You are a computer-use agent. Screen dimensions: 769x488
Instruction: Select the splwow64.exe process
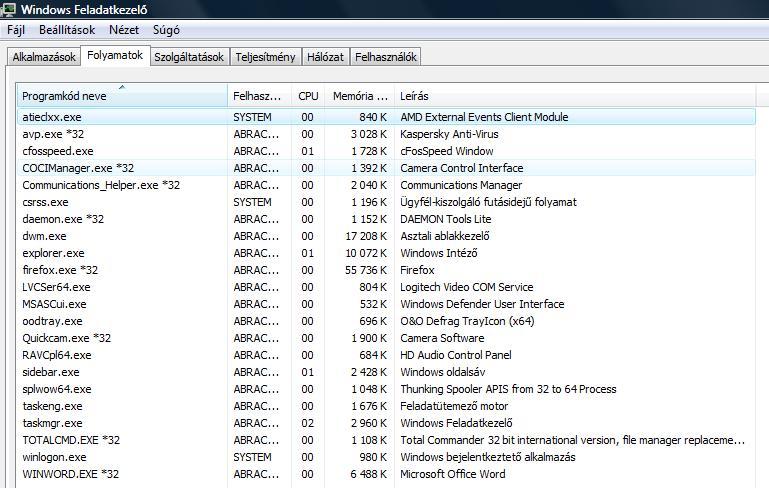coord(386,389)
